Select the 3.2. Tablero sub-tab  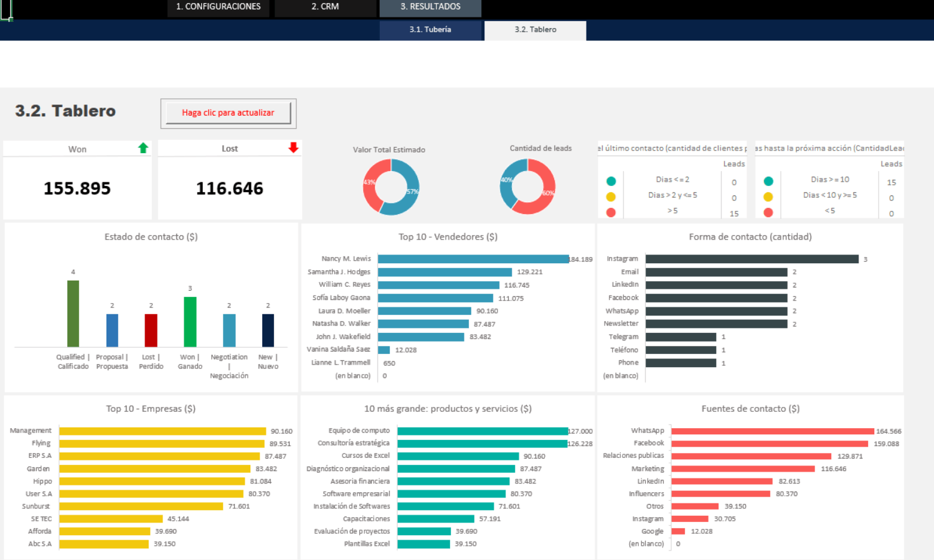coord(535,30)
